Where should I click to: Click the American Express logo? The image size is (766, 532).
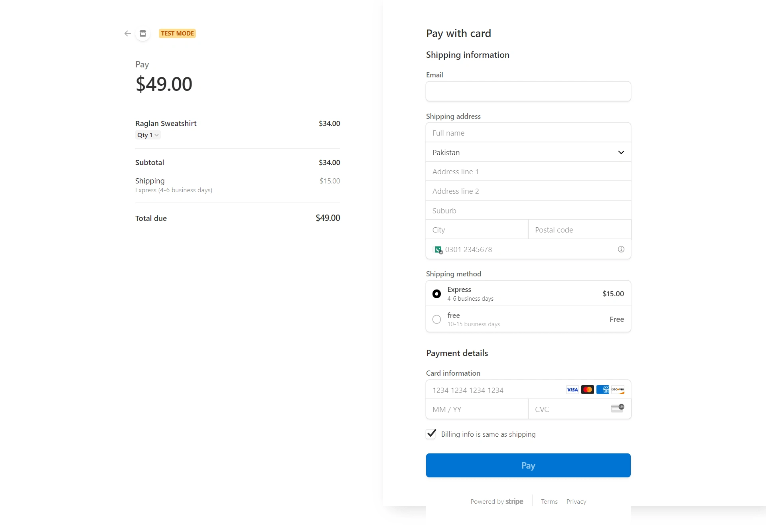602,390
